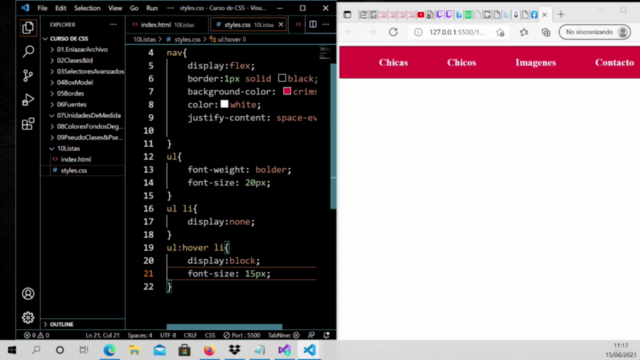Open the Search view in activity bar
Image resolution: width=640 pixels, height=360 pixels.
28,51
